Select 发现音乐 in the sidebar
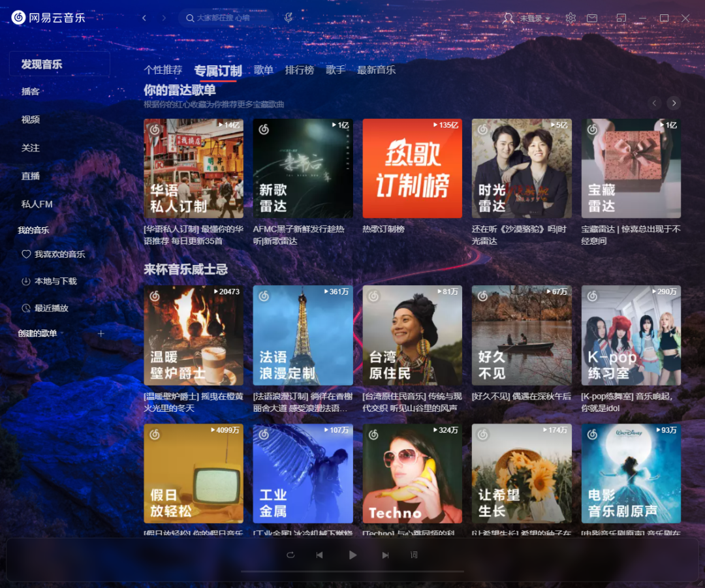The height and width of the screenshot is (588, 705). pos(59,64)
